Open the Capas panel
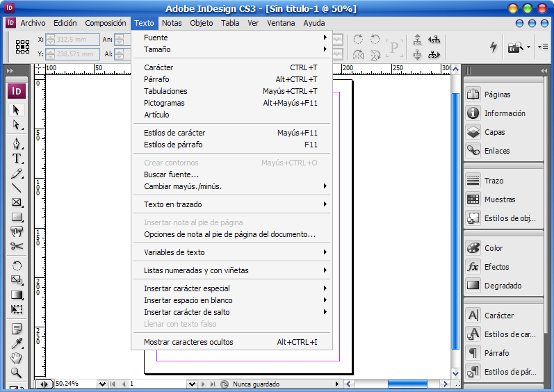 [x=494, y=132]
